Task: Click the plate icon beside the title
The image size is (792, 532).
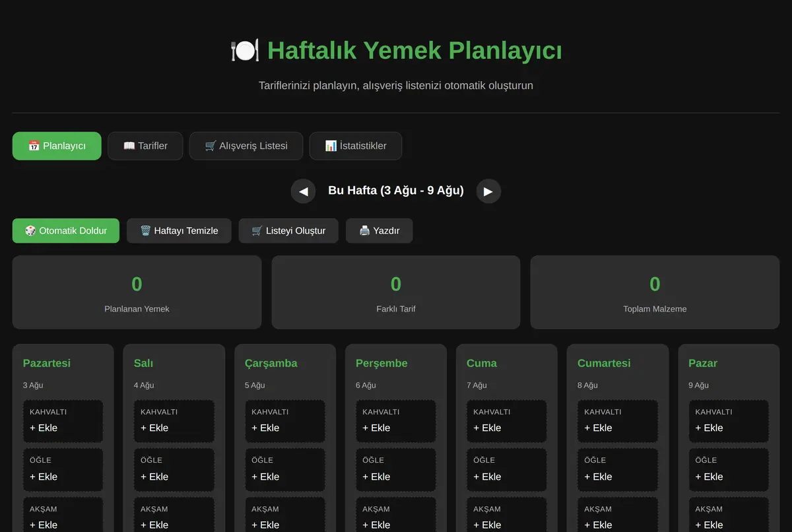Action: (x=245, y=51)
